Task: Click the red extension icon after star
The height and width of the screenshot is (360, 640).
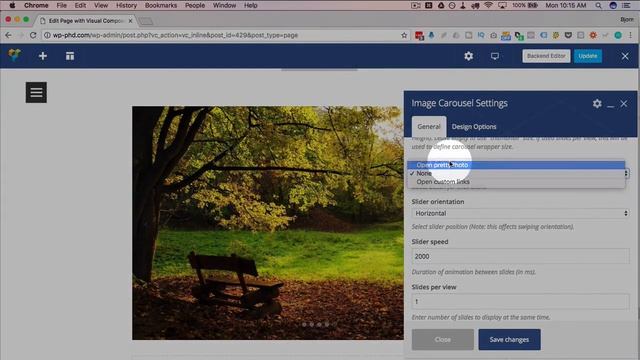Action: click(x=419, y=36)
